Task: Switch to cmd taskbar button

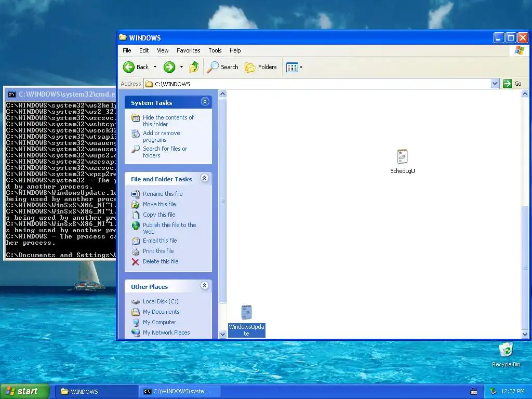Action: pyautogui.click(x=180, y=392)
